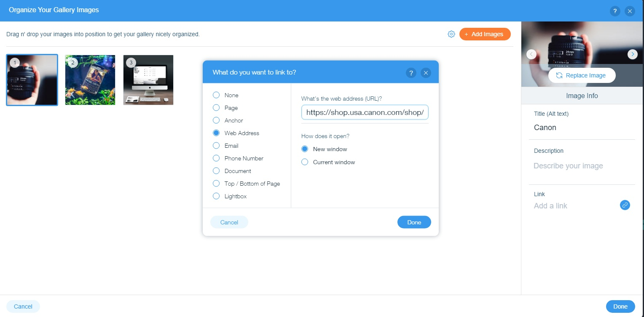
Task: Open gallery settings gear icon
Action: coord(451,34)
